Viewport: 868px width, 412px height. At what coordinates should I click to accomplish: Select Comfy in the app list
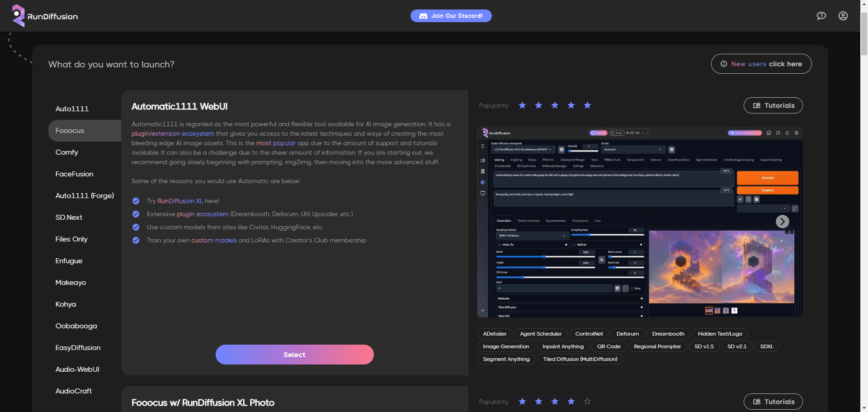click(x=85, y=152)
